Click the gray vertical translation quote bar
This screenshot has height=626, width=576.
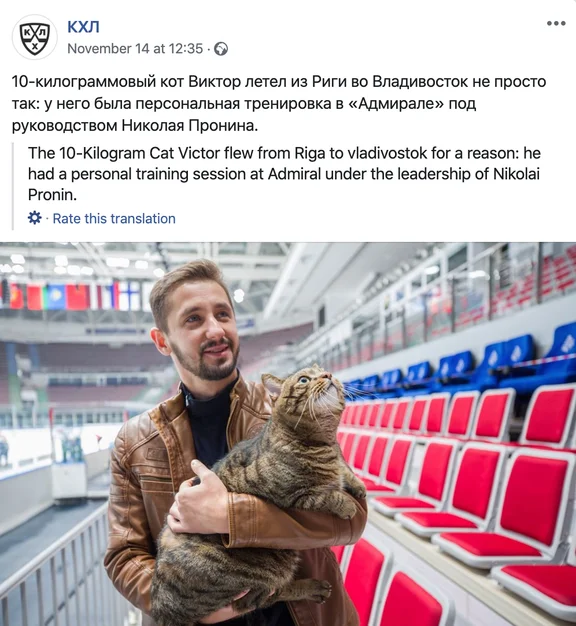[x=13, y=186]
